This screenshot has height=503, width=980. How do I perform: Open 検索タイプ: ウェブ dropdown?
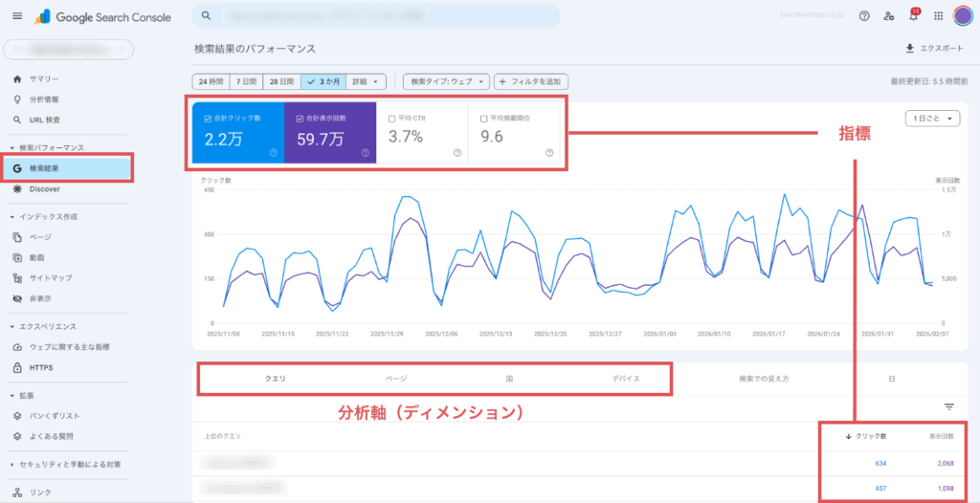446,81
